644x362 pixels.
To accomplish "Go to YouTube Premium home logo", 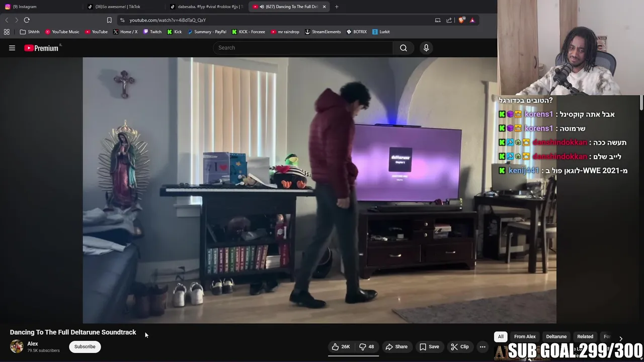I will (x=41, y=48).
